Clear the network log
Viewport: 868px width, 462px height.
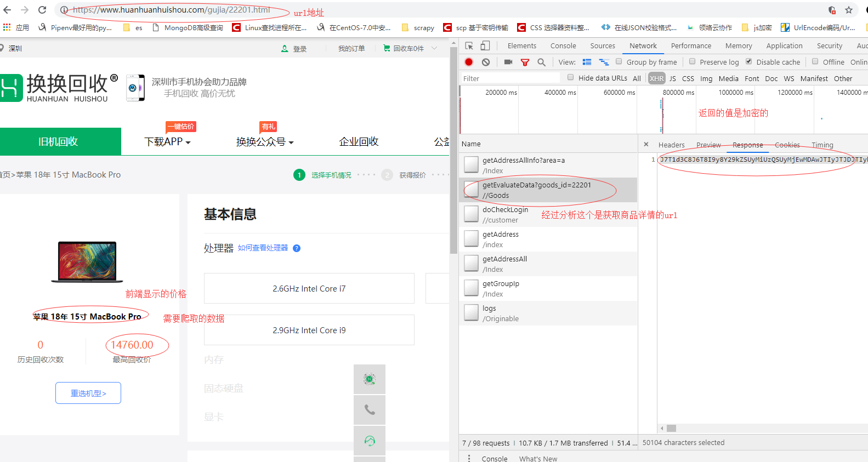pyautogui.click(x=486, y=62)
